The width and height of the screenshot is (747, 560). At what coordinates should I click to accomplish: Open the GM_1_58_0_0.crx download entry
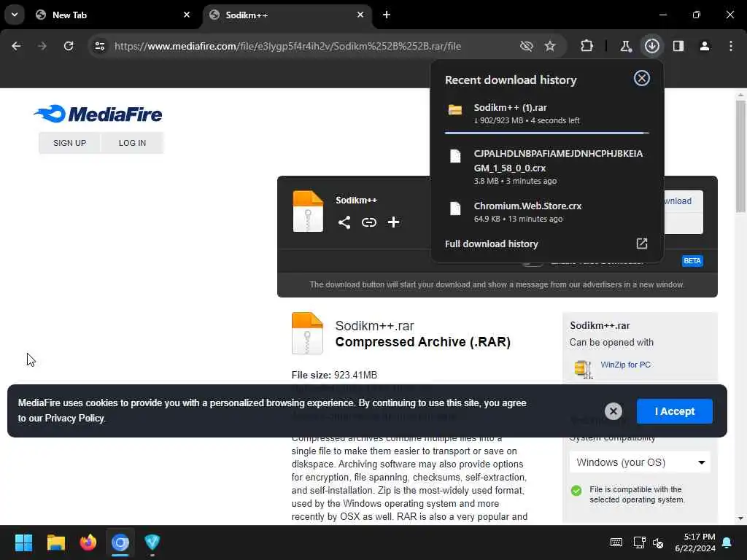[x=547, y=167]
